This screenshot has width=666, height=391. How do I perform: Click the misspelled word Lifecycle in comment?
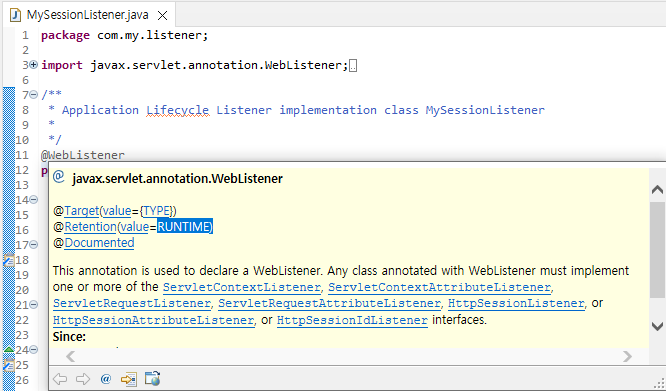[x=178, y=110]
